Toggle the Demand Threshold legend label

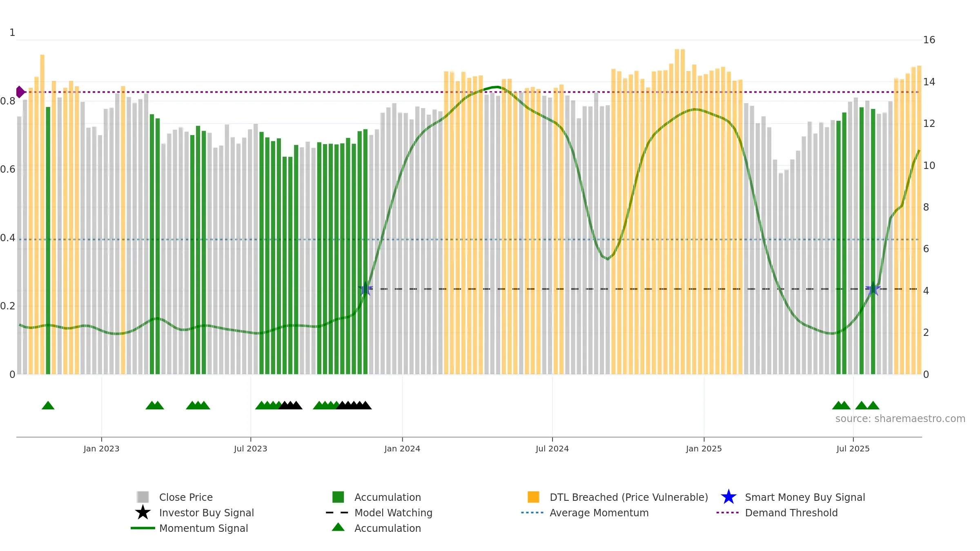pos(791,513)
